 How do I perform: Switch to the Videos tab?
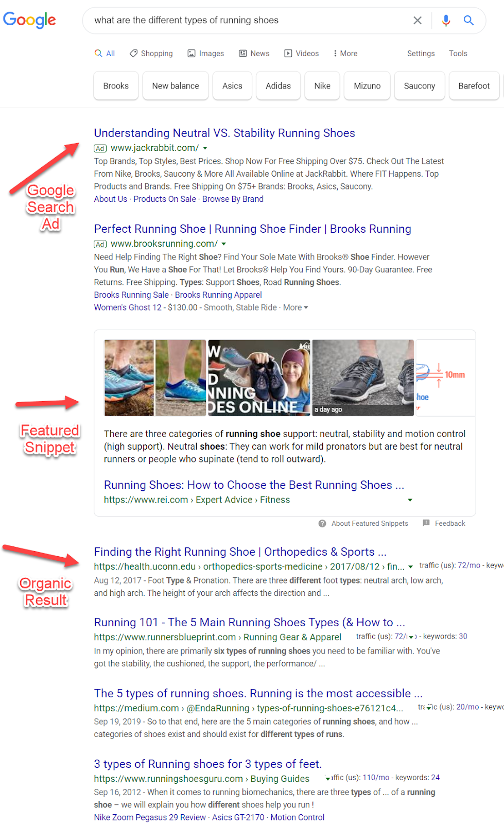point(302,54)
